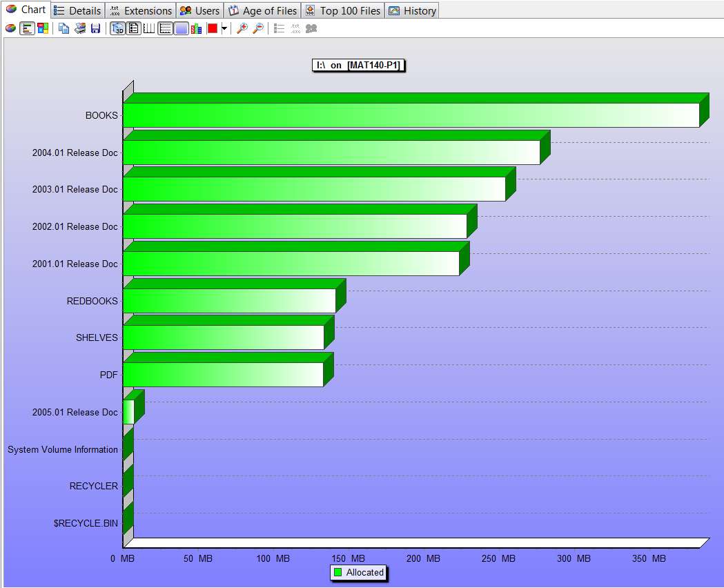The width and height of the screenshot is (724, 588).
Task: Copy chart to clipboard icon
Action: (x=63, y=28)
